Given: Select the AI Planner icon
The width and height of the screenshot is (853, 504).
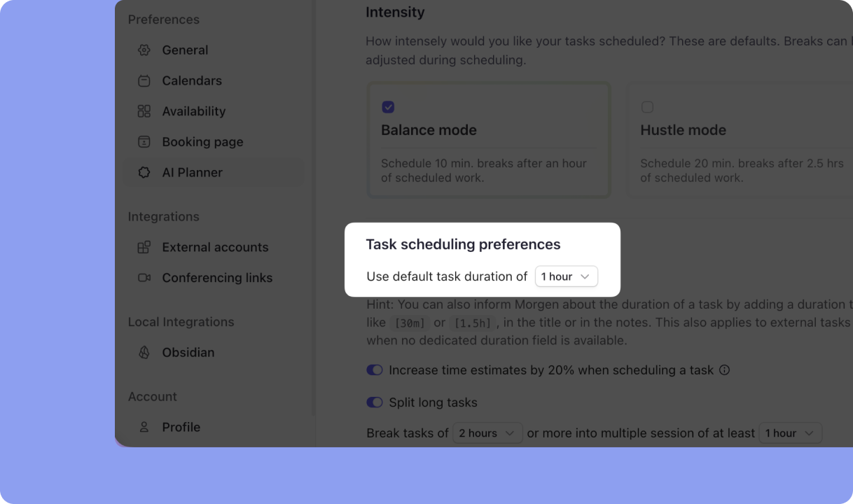Looking at the screenshot, I should [x=144, y=172].
